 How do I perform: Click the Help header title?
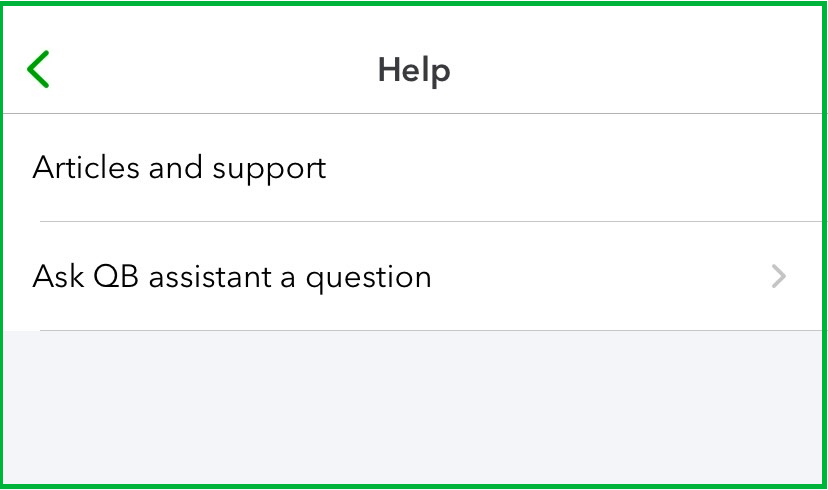414,70
